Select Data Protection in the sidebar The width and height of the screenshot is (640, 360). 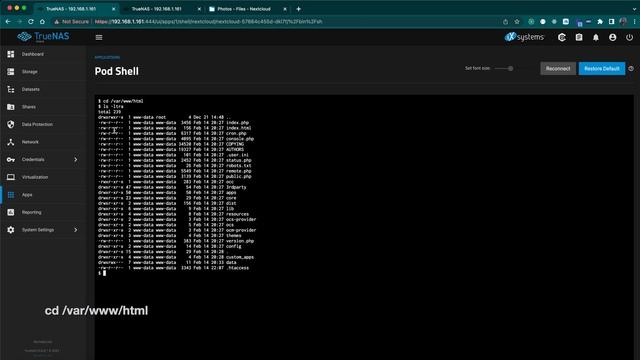37,124
